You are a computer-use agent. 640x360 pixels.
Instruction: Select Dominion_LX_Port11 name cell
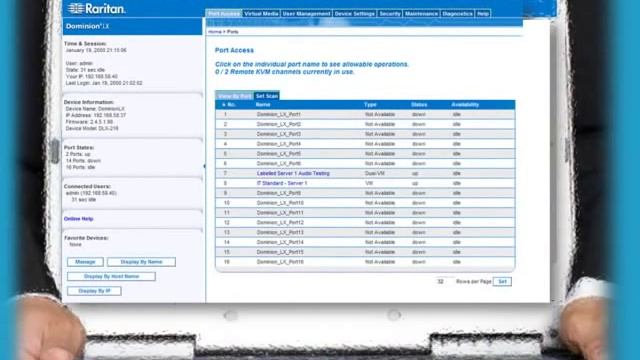280,213
